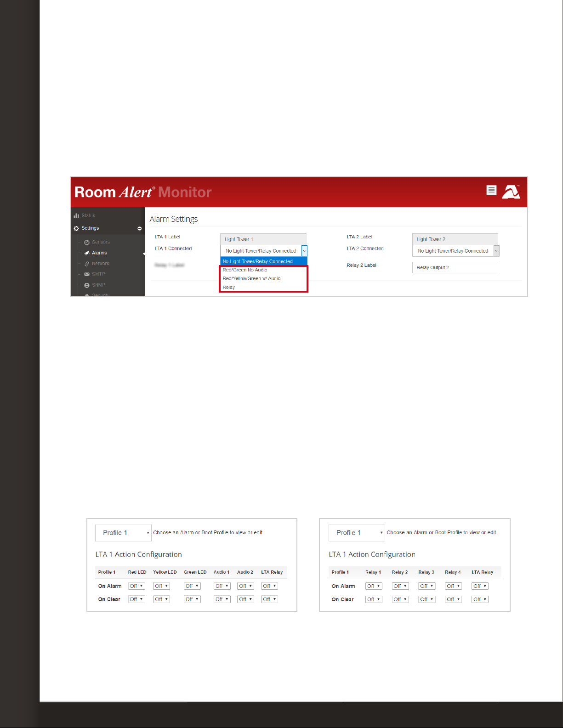Image resolution: width=563 pixels, height=728 pixels.
Task: Click into the LTA 1 Label field
Action: pos(263,239)
